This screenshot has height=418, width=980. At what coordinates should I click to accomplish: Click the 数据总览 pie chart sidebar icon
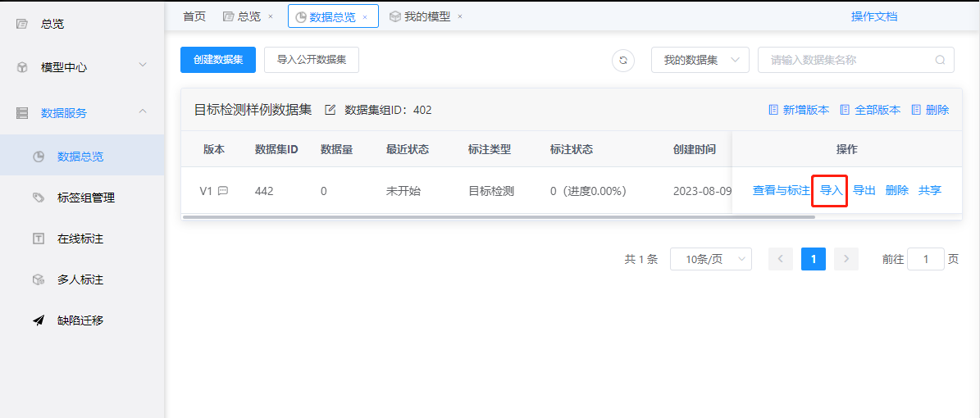[38, 157]
